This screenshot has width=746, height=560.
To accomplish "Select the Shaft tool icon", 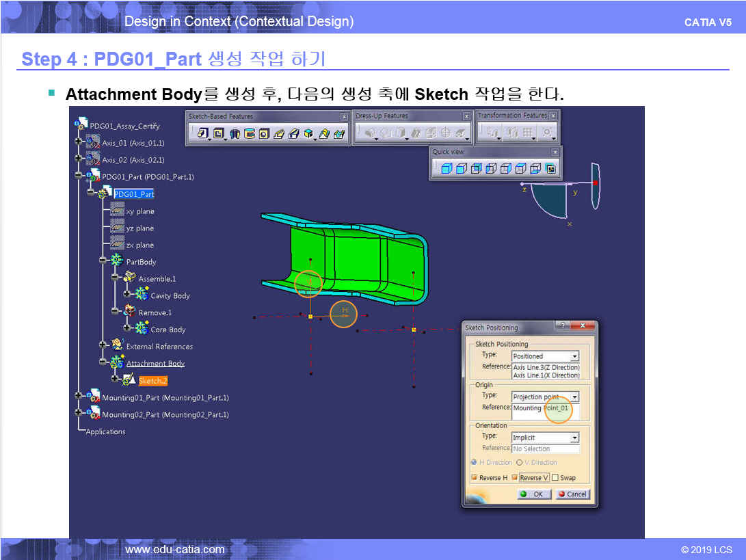I will (235, 134).
